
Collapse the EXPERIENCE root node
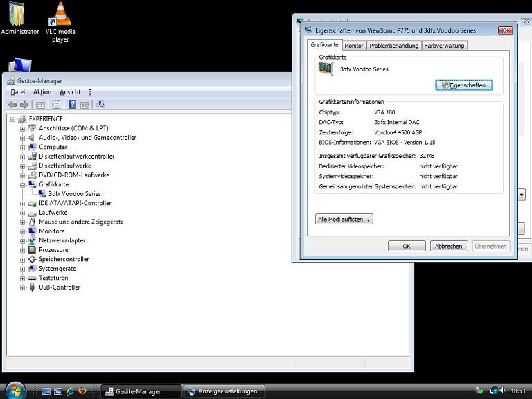point(13,119)
